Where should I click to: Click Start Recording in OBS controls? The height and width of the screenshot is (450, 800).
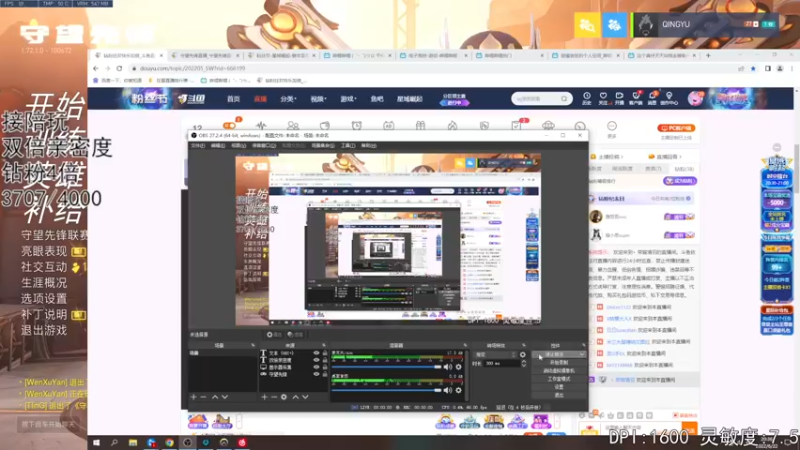click(x=559, y=363)
